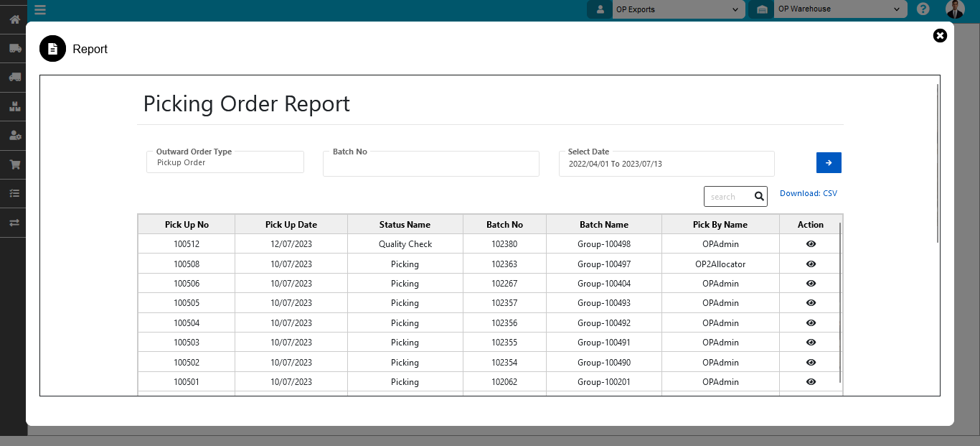Screen dimensions: 980x446
Task: Sort by Pick Up Date column header
Action: coord(291,225)
